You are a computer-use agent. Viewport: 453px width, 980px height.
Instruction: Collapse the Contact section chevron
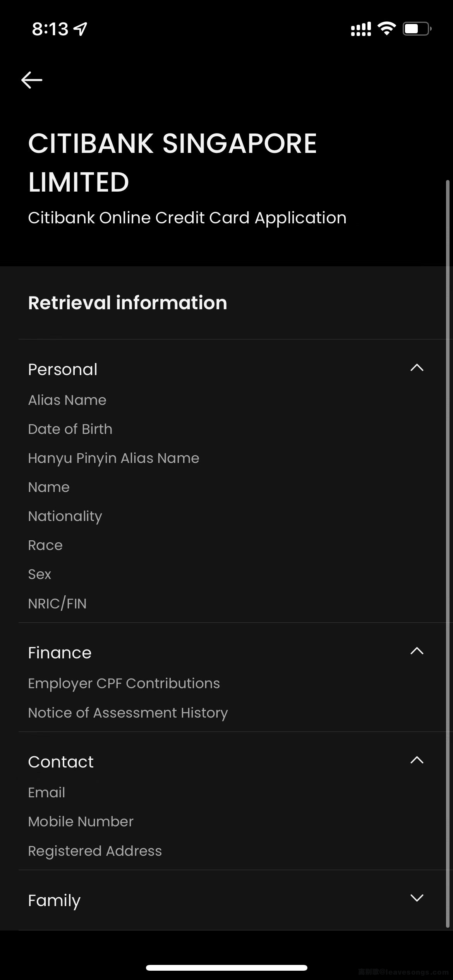[417, 760]
